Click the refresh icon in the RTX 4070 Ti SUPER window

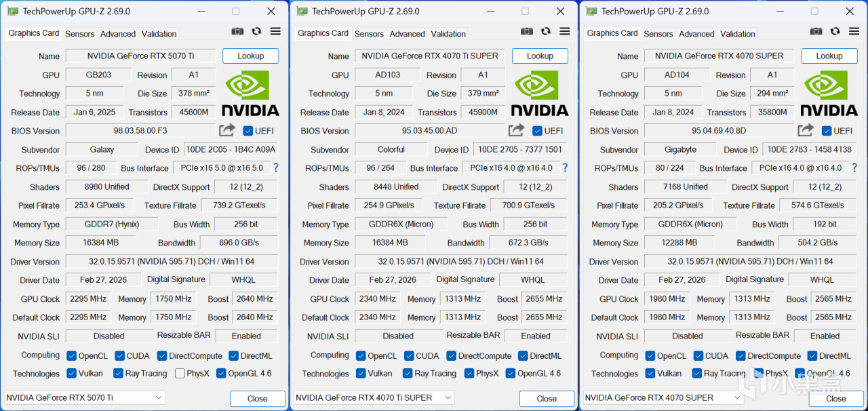(x=546, y=31)
